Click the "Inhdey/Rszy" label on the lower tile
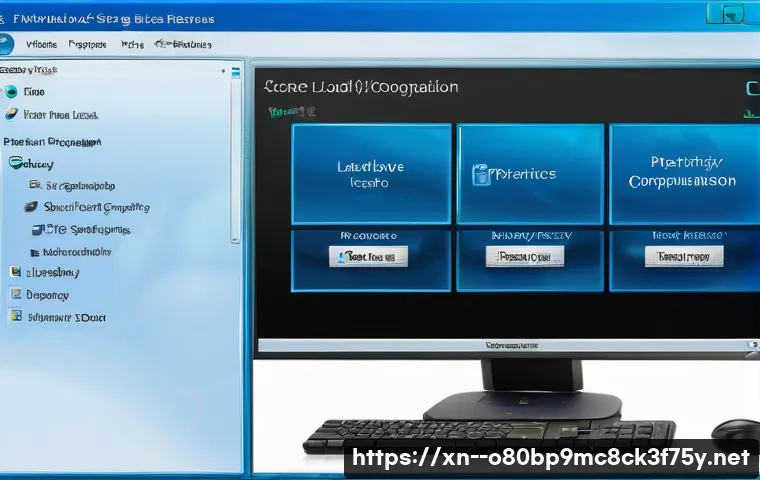Screen dimensions: 760x480 [x=531, y=236]
